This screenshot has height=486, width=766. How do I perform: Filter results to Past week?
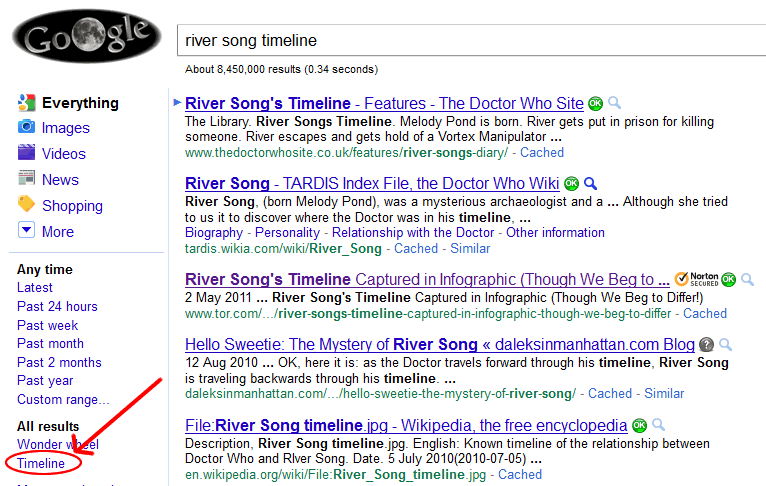tap(47, 325)
